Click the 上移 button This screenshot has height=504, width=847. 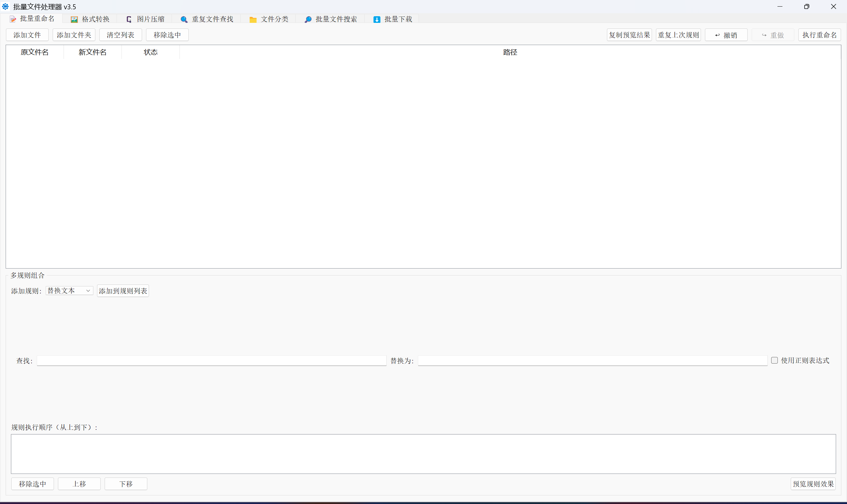coord(79,483)
